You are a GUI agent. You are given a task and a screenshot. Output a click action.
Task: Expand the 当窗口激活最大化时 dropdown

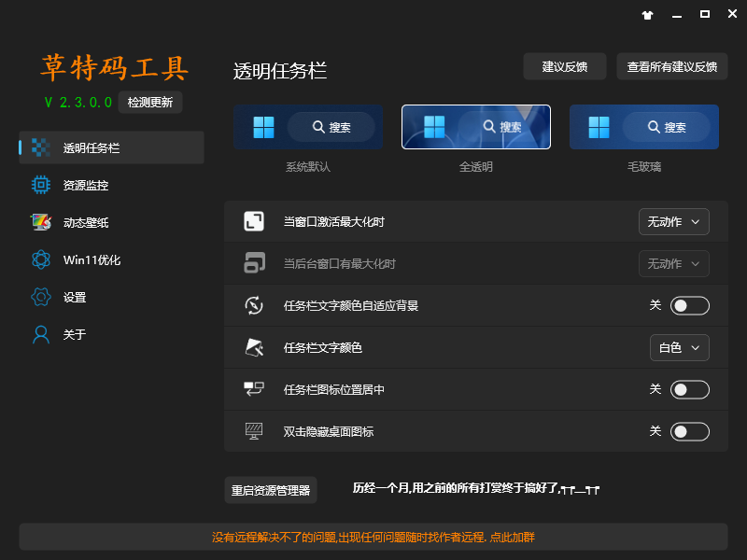pyautogui.click(x=673, y=222)
